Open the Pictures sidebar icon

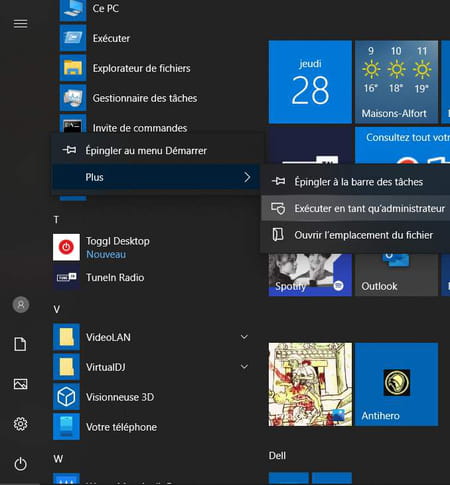[x=20, y=384]
